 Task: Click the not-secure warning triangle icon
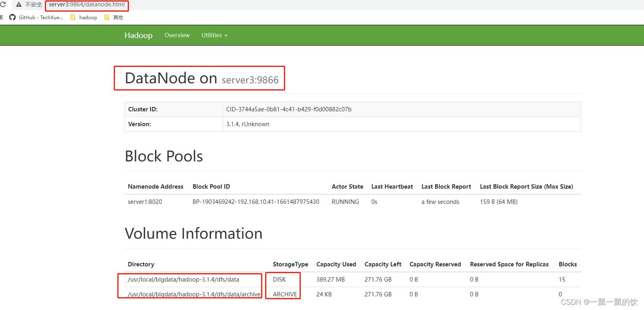[18, 4]
